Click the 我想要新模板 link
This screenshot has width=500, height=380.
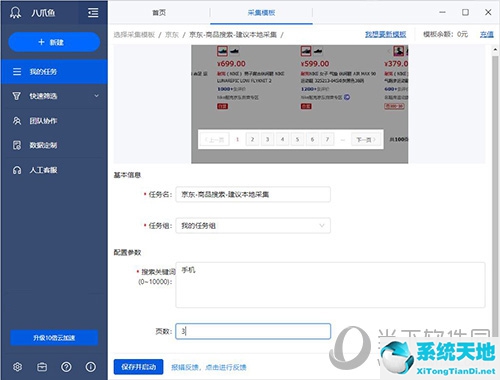(386, 34)
